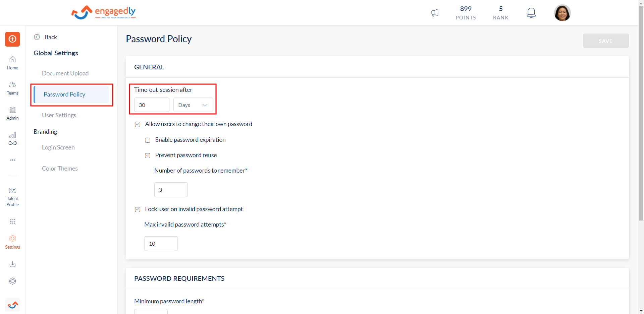Viewport: 644px width, 314px height.
Task: Click the number of passwords to remember field
Action: coord(171,190)
